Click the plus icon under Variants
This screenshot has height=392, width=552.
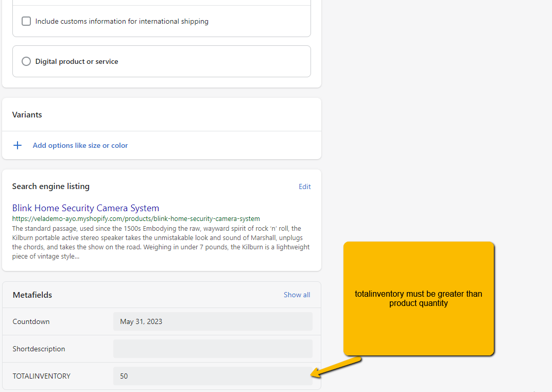click(x=18, y=145)
